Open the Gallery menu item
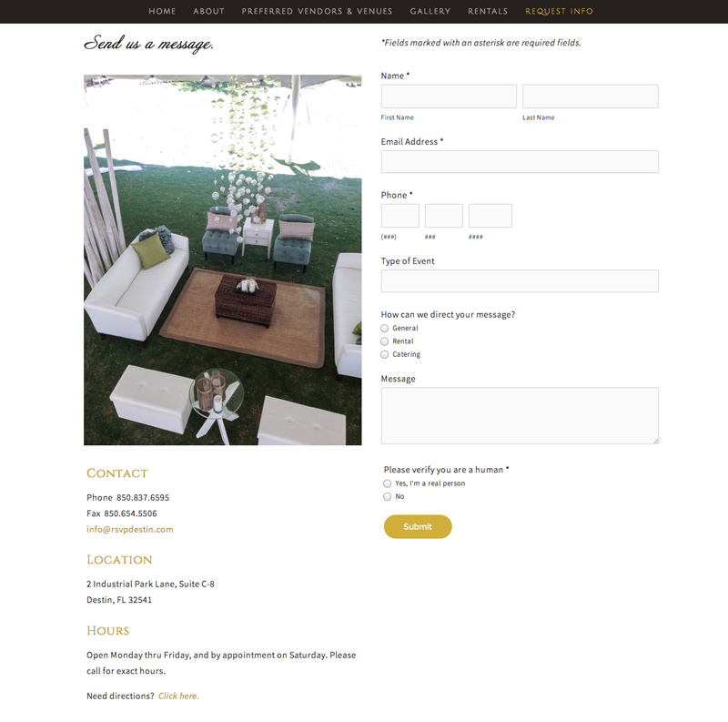Image resolution: width=728 pixels, height=722 pixels. [x=430, y=11]
